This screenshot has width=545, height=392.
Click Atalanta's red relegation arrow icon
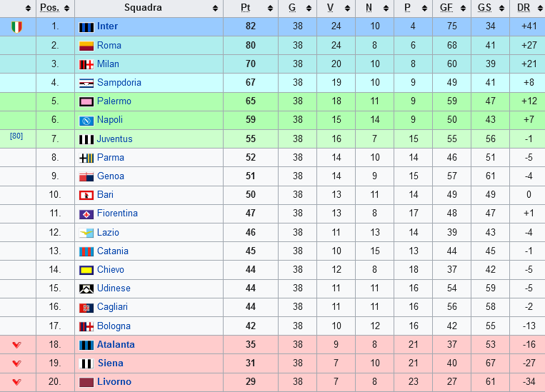[x=16, y=345]
